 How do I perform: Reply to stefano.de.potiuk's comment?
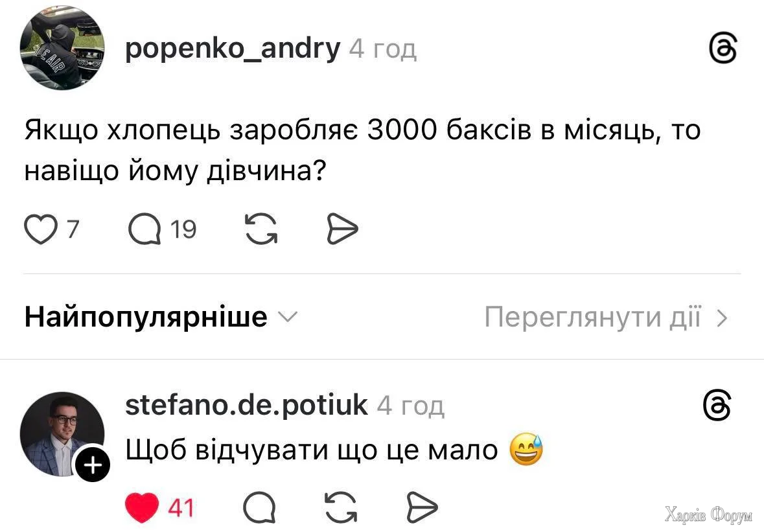[x=259, y=506]
